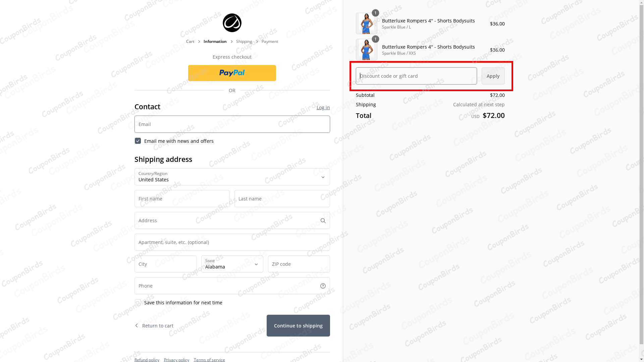Click the question mark icon in Phone field
644x362 pixels.
point(323,286)
